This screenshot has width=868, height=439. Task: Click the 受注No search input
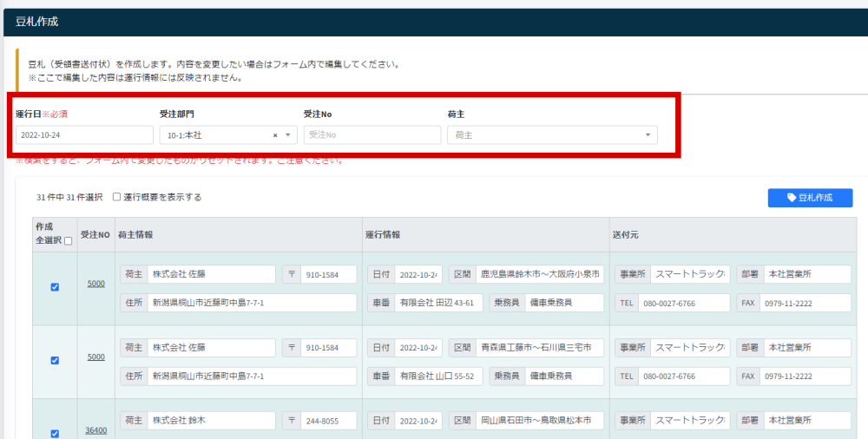pyautogui.click(x=372, y=135)
